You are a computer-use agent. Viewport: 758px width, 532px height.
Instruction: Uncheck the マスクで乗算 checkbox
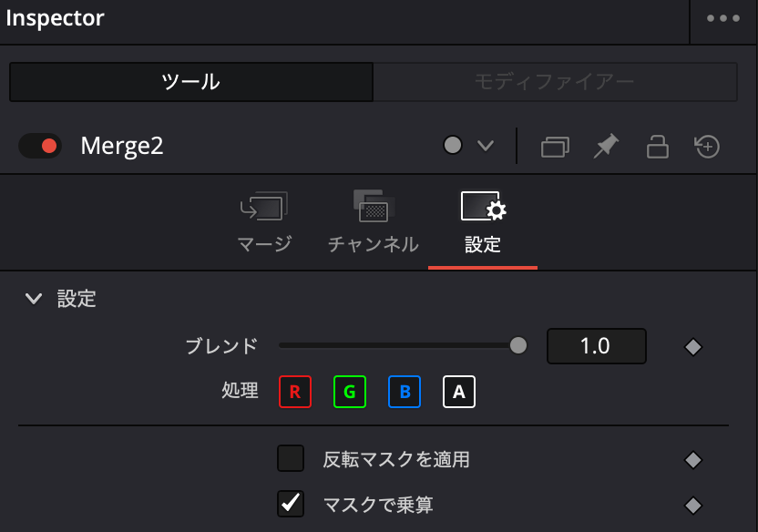291,503
